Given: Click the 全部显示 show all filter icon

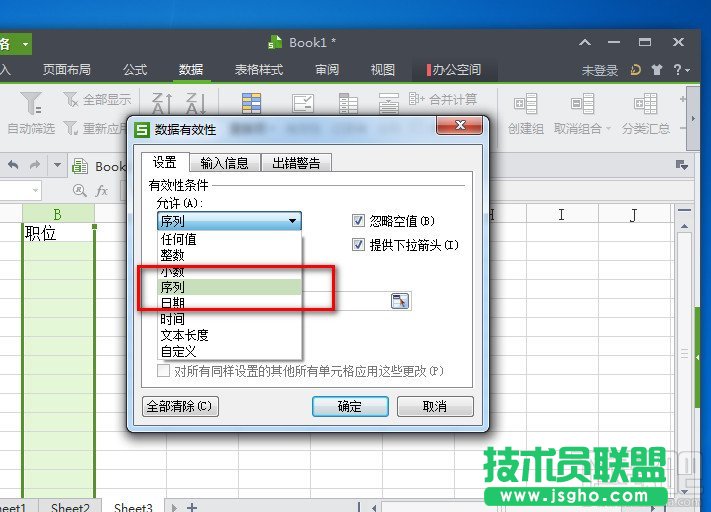Looking at the screenshot, I should click(71, 99).
